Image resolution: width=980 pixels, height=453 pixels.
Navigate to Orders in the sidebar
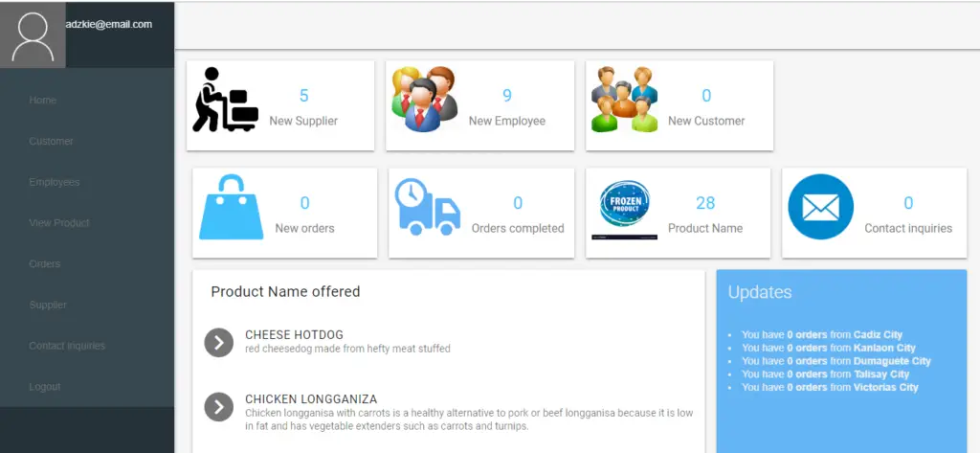pos(45,264)
